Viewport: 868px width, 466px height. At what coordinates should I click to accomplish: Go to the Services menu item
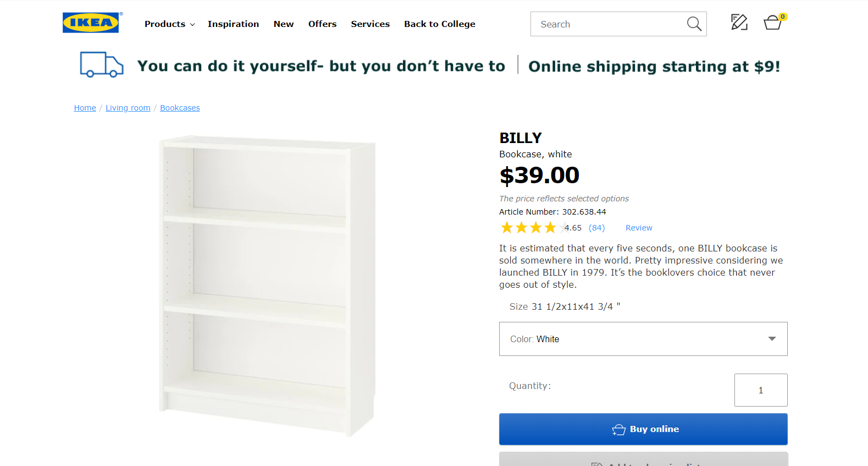point(370,24)
